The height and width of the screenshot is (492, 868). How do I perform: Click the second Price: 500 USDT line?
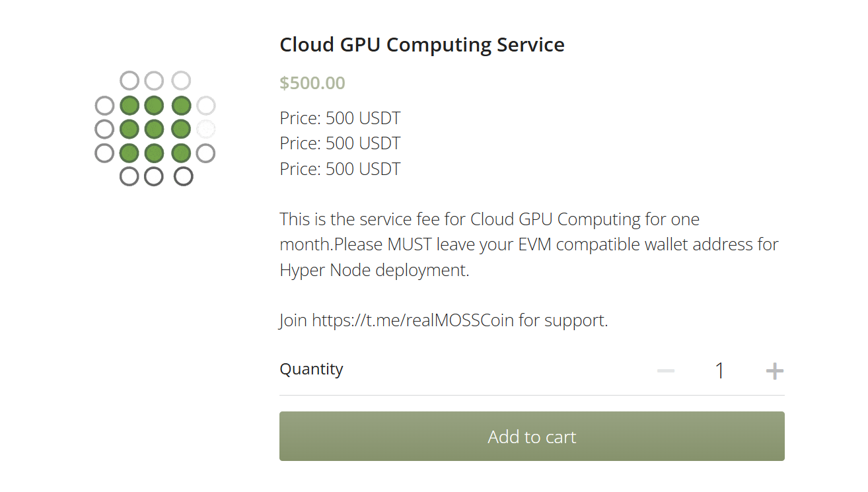[340, 143]
